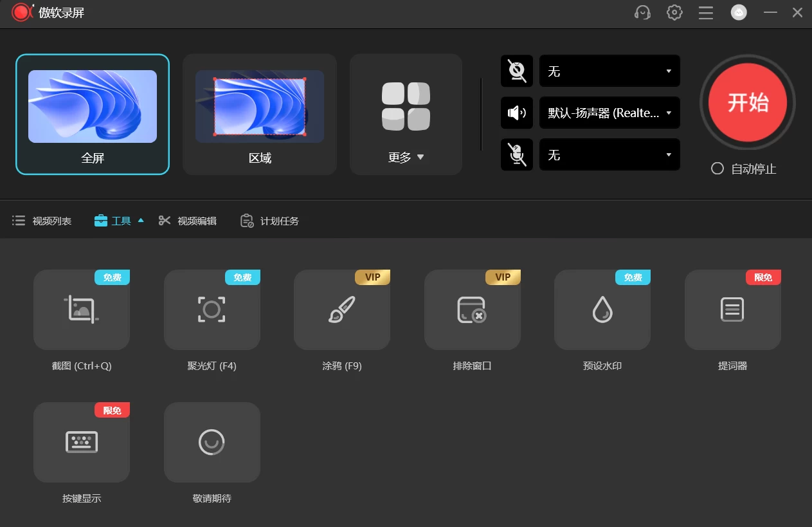Switch to the 视频编辑 tab

pyautogui.click(x=188, y=221)
